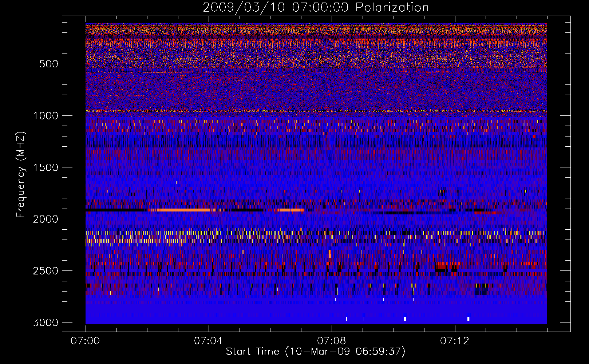Select the 1500 frequency tick label
Screen dimensions: 589x364
pyautogui.click(x=46, y=167)
